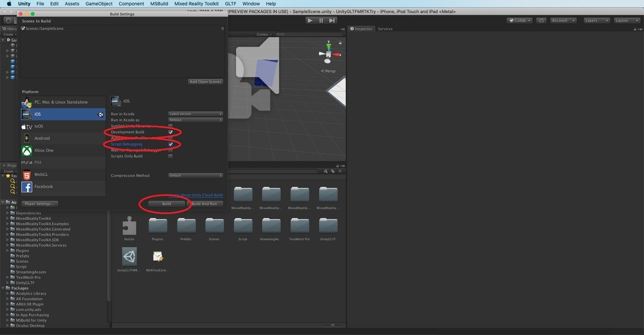Screen dimensions: 644x335
Task: Click the Add Open Scenes button
Action: point(206,82)
